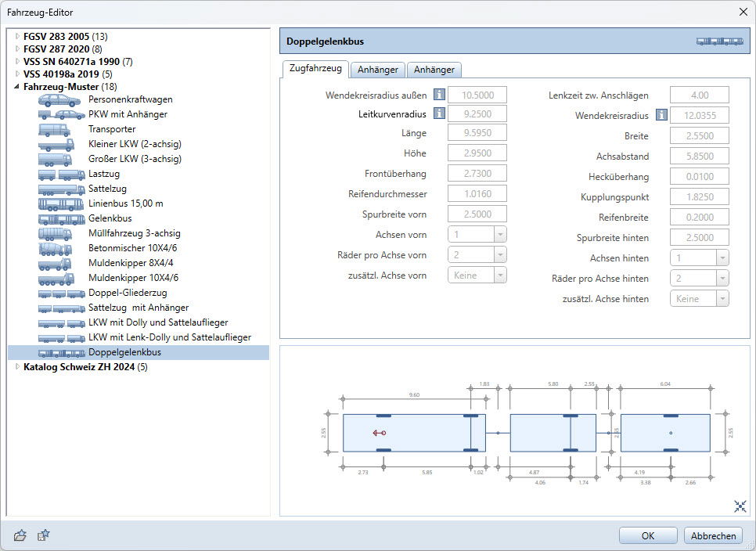This screenshot has height=551, width=756.
Task: Select the Müllfahrzeug 3-achsig icon
Action: click(55, 234)
